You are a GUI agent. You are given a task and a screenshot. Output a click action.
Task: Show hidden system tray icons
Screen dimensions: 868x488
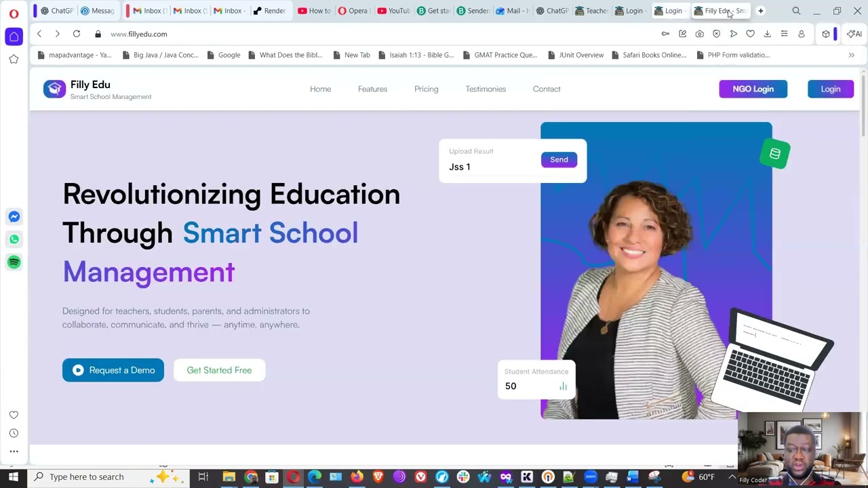pyautogui.click(x=732, y=477)
